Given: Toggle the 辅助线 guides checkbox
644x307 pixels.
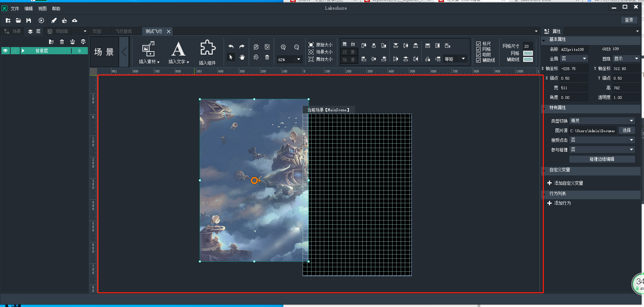Looking at the screenshot, I should (478, 60).
